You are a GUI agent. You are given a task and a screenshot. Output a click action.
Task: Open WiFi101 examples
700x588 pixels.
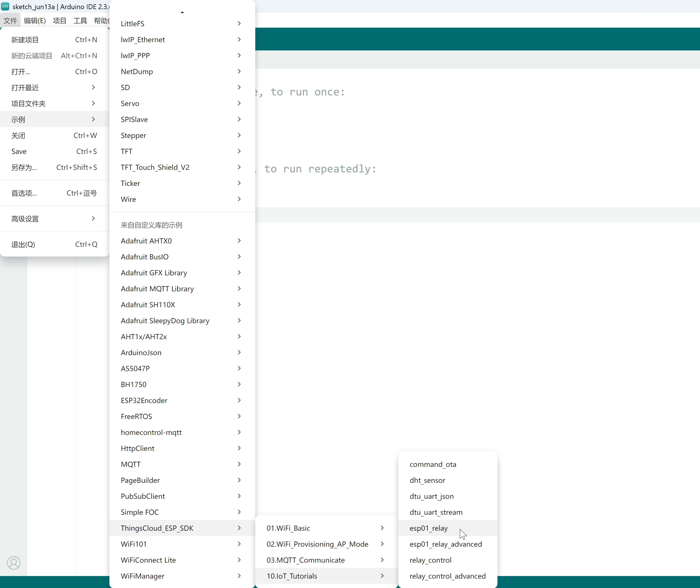(182, 544)
